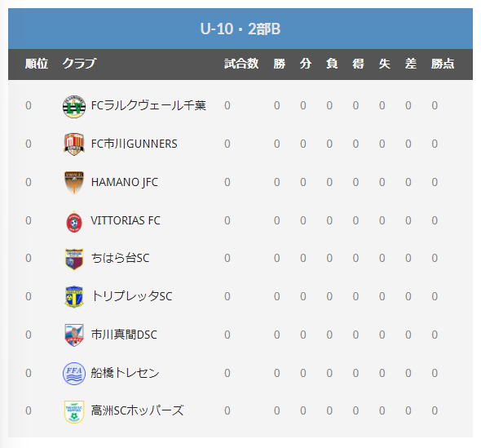
Task: Select the 試合数 column header
Action: [241, 64]
